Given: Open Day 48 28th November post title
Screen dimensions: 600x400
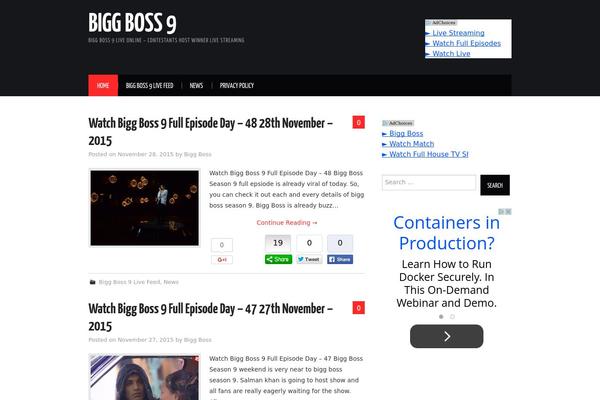Looking at the screenshot, I should [x=210, y=132].
